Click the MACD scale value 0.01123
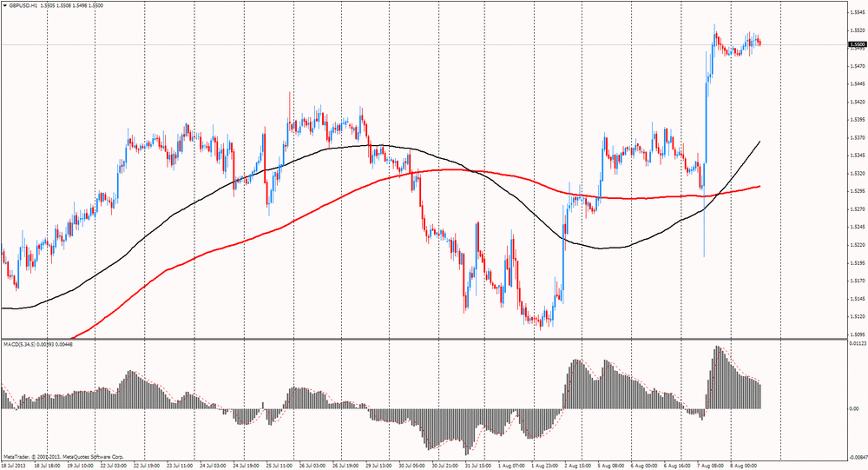The image size is (868, 470). 857,344
